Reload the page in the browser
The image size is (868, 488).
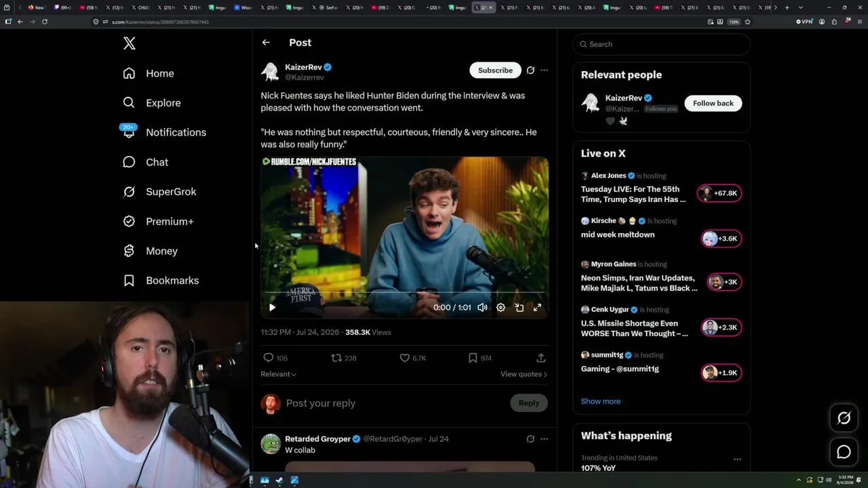45,22
